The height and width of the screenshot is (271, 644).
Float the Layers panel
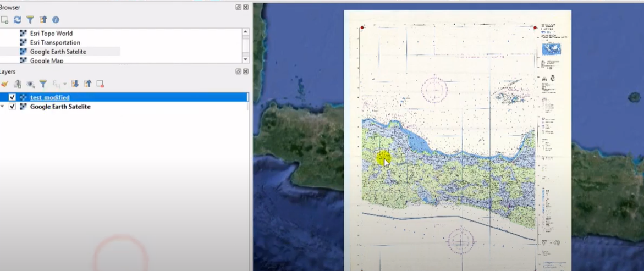[x=238, y=71]
